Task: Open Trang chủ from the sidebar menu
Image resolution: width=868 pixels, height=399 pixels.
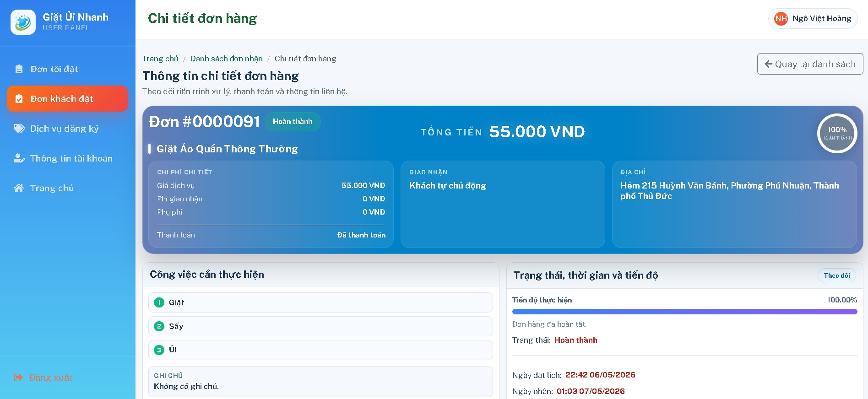Action: (x=68, y=188)
